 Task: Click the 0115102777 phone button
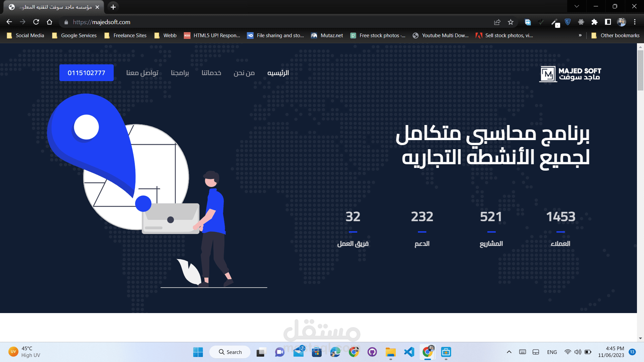pyautogui.click(x=86, y=73)
